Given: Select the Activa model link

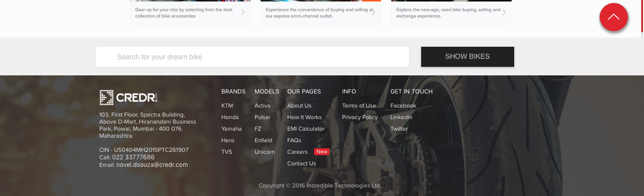Looking at the screenshot, I should 263,106.
